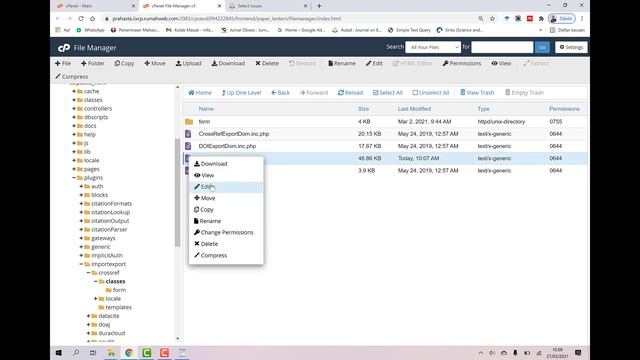
Task: Click Select All files
Action: [387, 93]
